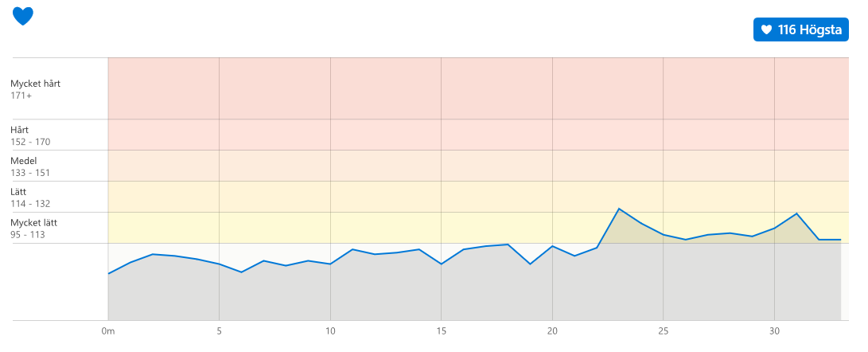Click the 15 minute axis marker
The height and width of the screenshot is (352, 868).
[442, 331]
